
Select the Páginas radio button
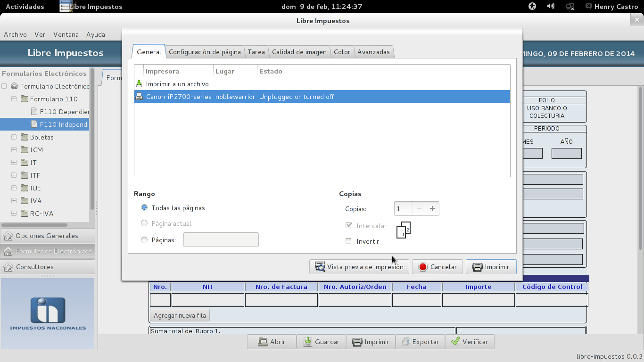(144, 240)
